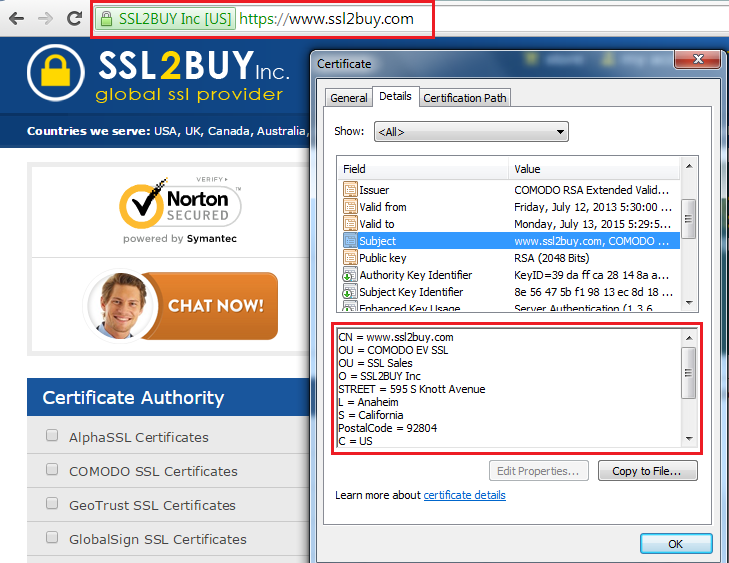
Task: Click the O = SSL2BUY Inc line
Action: (x=379, y=376)
